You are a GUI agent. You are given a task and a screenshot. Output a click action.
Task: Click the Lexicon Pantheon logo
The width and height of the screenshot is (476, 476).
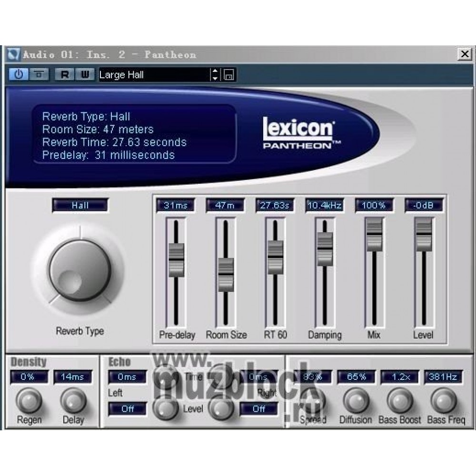[x=301, y=133]
